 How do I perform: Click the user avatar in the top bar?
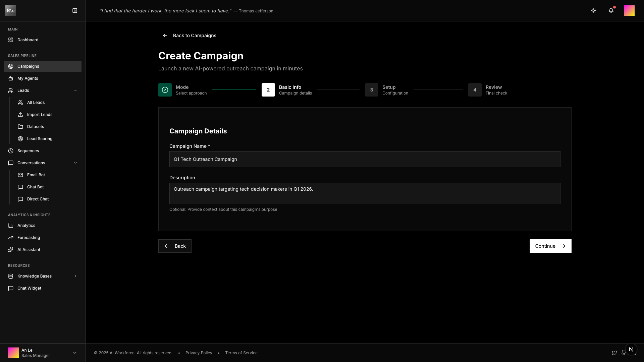click(629, 11)
